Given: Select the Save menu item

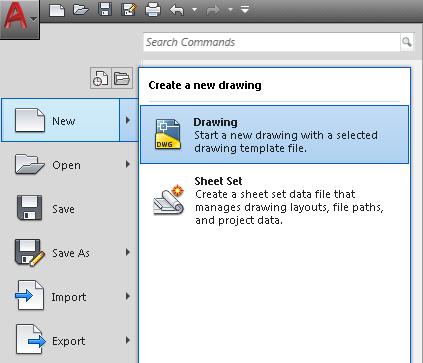Looking at the screenshot, I should [x=70, y=208].
